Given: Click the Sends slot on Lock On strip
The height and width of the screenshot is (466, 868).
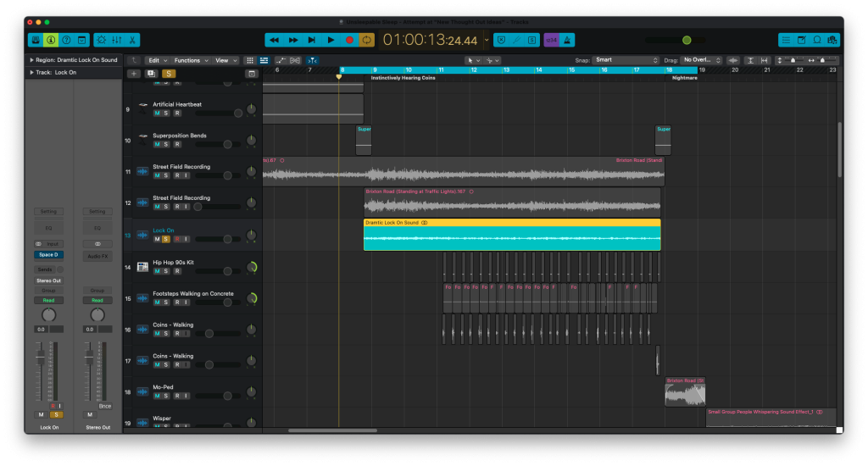Looking at the screenshot, I should (x=45, y=269).
